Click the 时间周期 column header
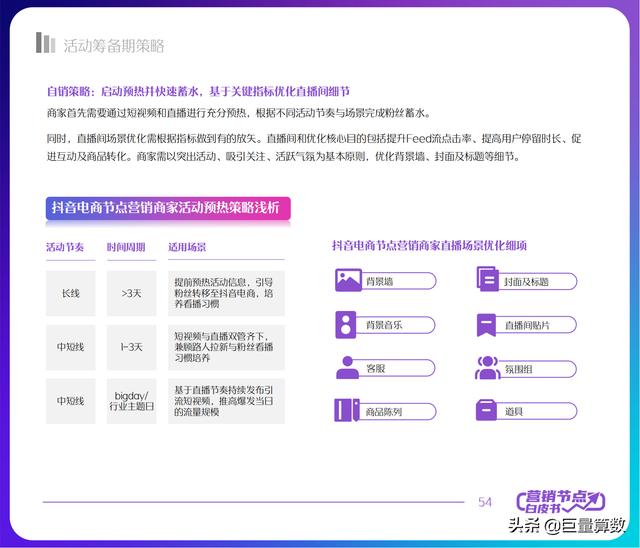The width and height of the screenshot is (640, 548). (126, 247)
